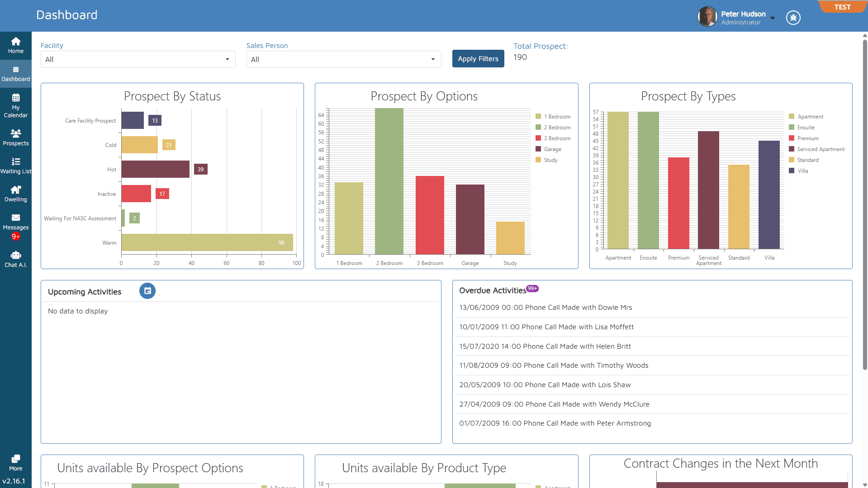Toggle the 3 Bedroom legend in Prospect By Options
This screenshot has width=868, height=488.
pos(553,138)
